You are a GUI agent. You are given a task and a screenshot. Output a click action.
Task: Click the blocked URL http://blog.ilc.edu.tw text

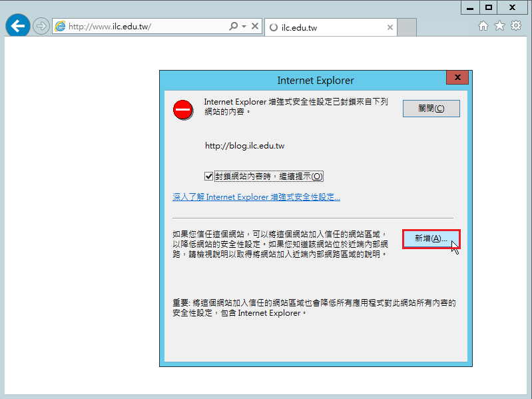(x=244, y=146)
